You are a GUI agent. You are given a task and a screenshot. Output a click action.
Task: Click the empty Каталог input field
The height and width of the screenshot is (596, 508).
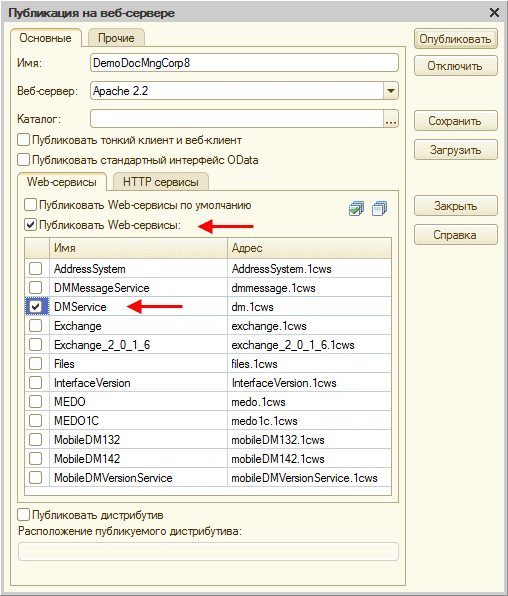pyautogui.click(x=237, y=119)
